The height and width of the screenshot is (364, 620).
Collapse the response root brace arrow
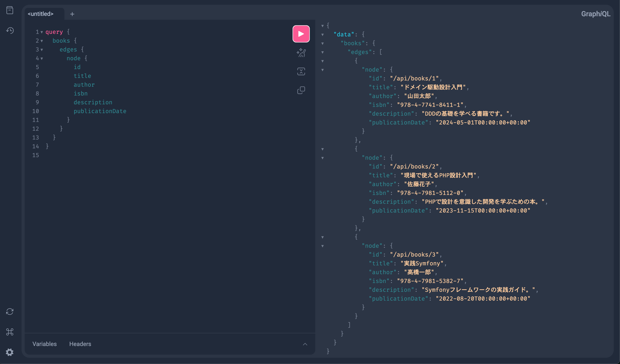click(x=322, y=26)
